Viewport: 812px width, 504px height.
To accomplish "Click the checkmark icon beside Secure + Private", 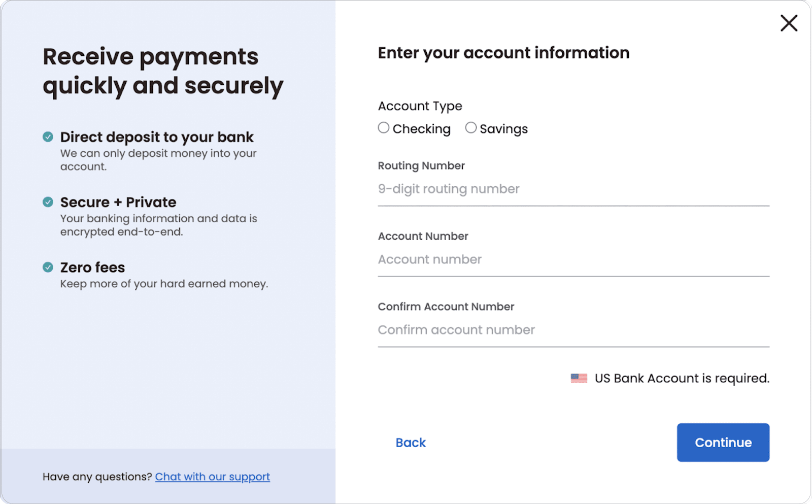I will tap(48, 202).
